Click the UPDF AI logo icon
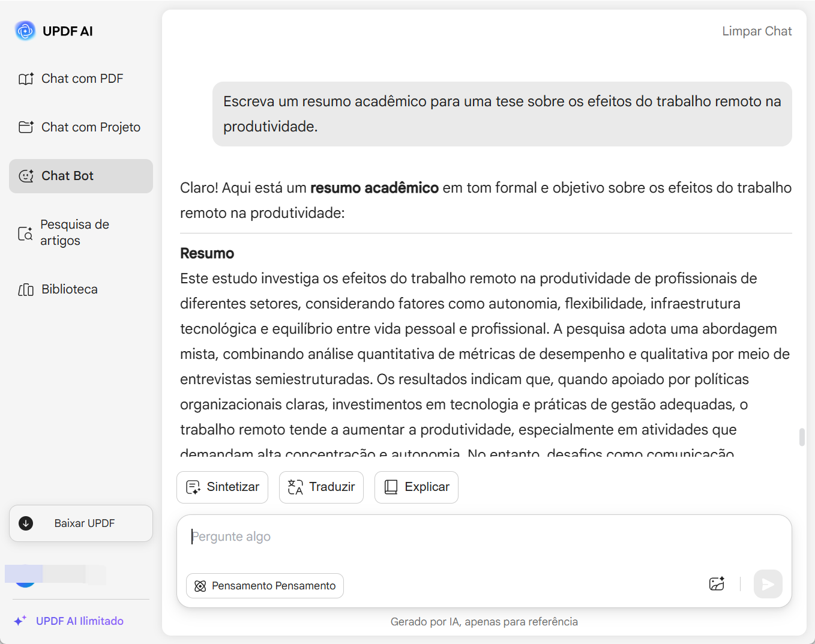The width and height of the screenshot is (815, 644). 25,31
